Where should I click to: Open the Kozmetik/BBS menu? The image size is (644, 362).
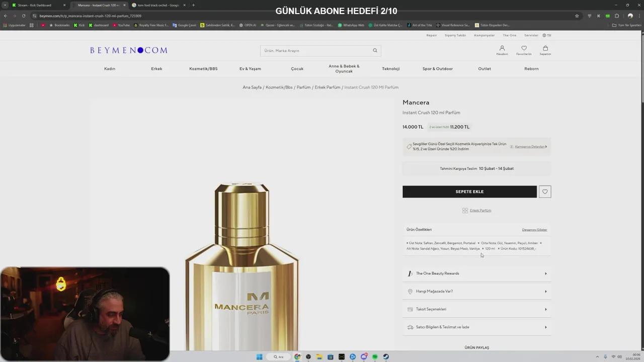[203, 69]
